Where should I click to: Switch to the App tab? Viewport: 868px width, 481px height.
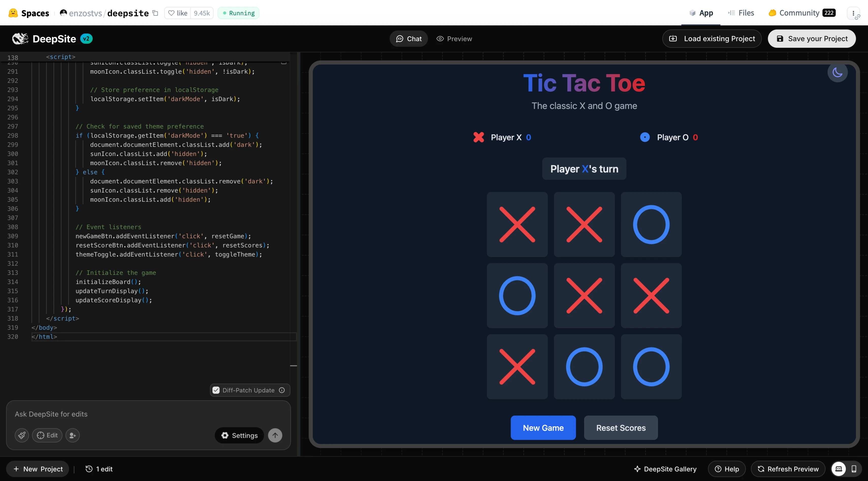701,13
